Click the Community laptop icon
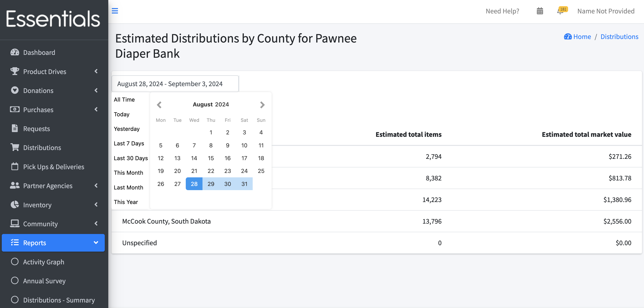Viewport: 644px width, 308px height. coord(15,223)
